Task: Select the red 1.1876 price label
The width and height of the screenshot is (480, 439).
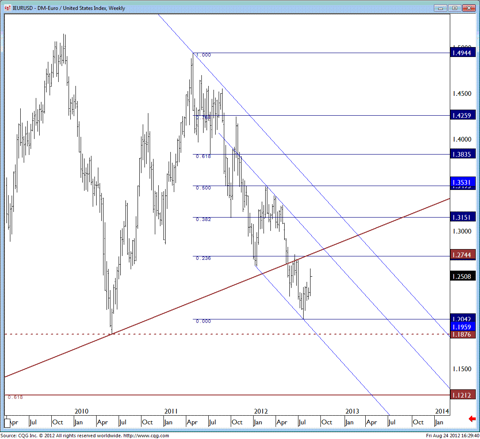Action: 463,334
